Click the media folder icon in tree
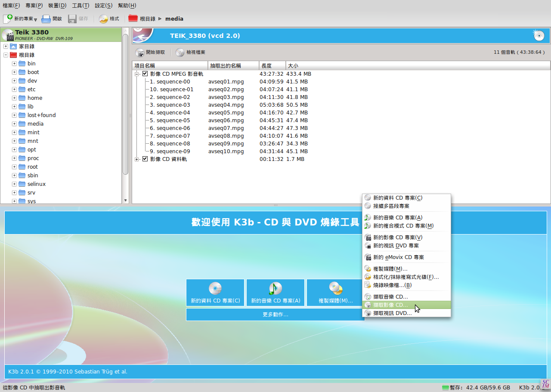 click(22, 124)
